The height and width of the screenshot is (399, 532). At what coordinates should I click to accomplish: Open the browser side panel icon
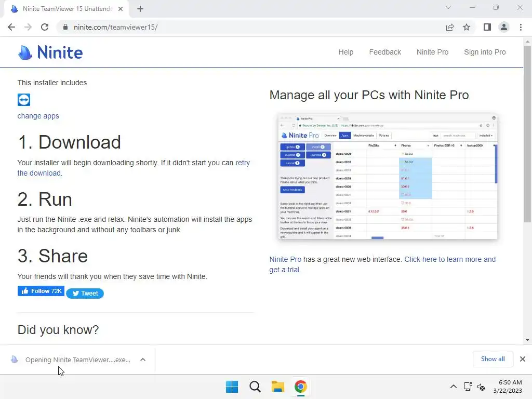pos(487,27)
